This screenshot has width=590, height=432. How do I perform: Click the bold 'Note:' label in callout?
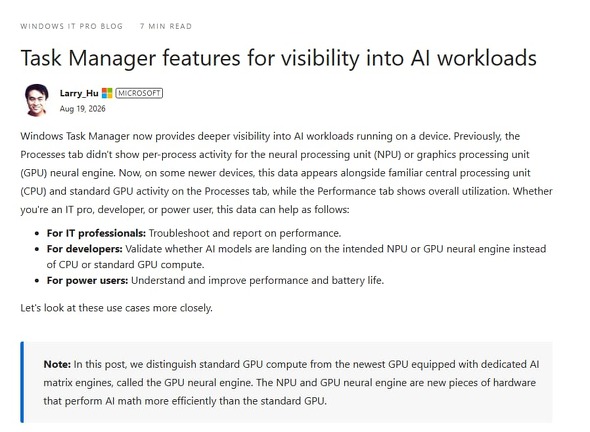pos(57,364)
